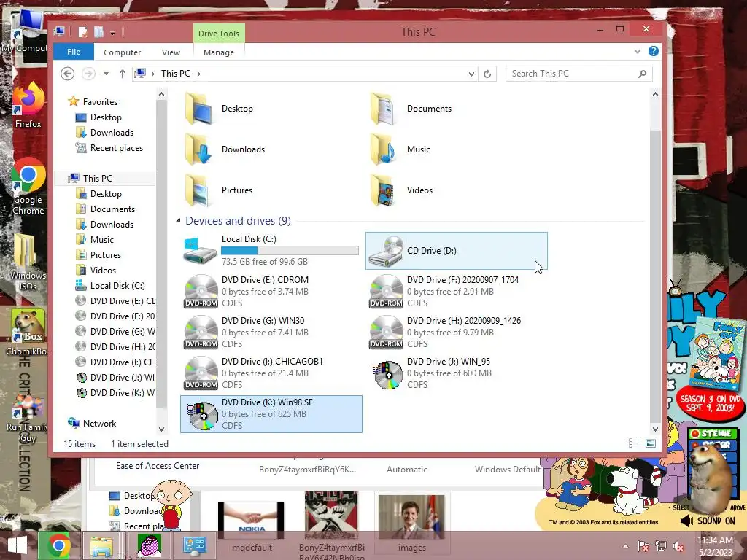Open Firefox desktop shortcut
747x560 pixels.
click(x=28, y=105)
